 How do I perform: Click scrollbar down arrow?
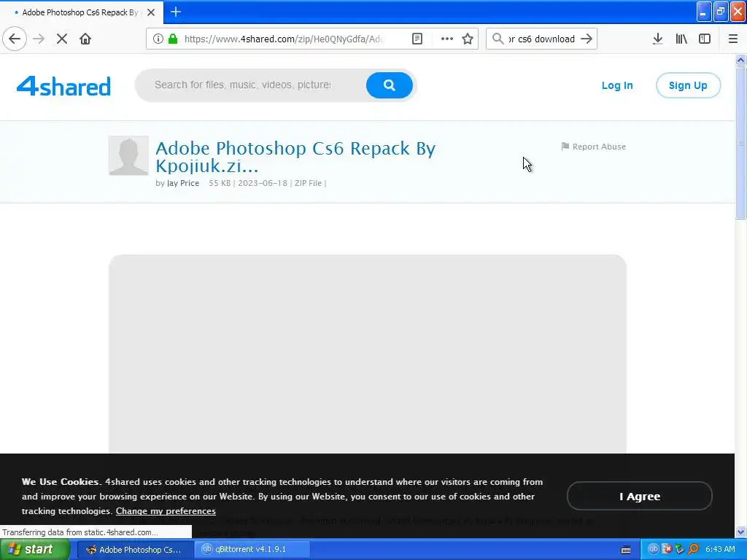740,532
